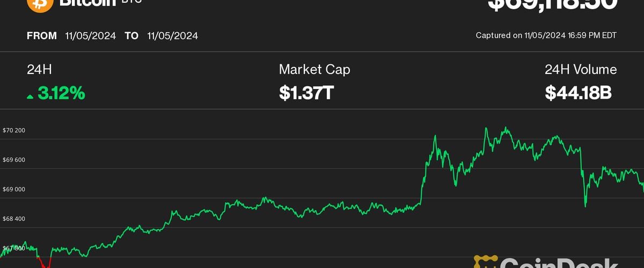Select the 24H change label
Image resolution: width=644 pixels, height=268 pixels.
[39, 69]
